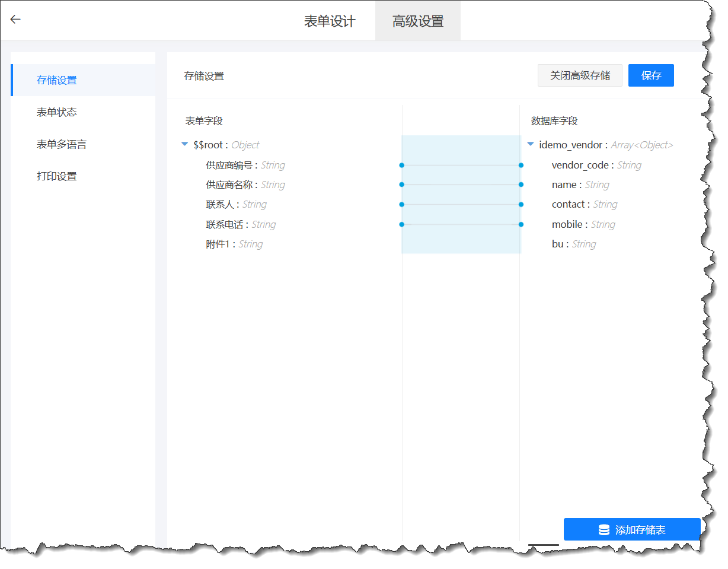This screenshot has width=728, height=569.
Task: Click the back arrow to exit settings
Action: tap(15, 19)
